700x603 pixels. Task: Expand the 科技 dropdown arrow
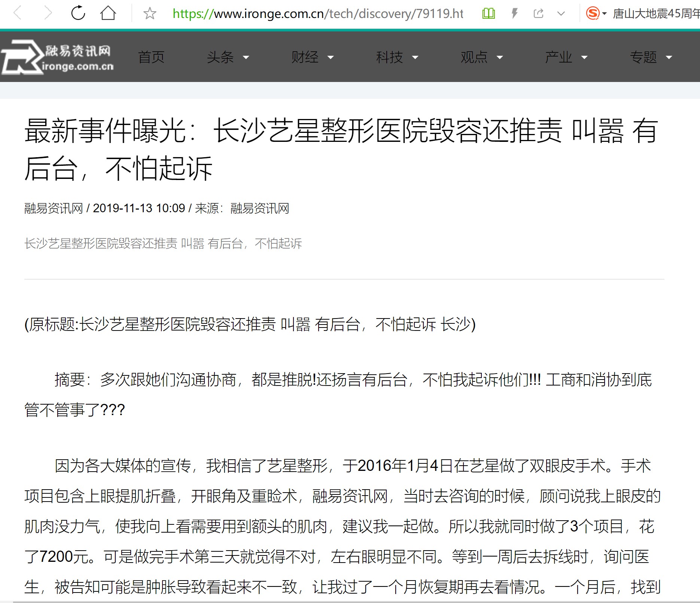[x=415, y=58]
